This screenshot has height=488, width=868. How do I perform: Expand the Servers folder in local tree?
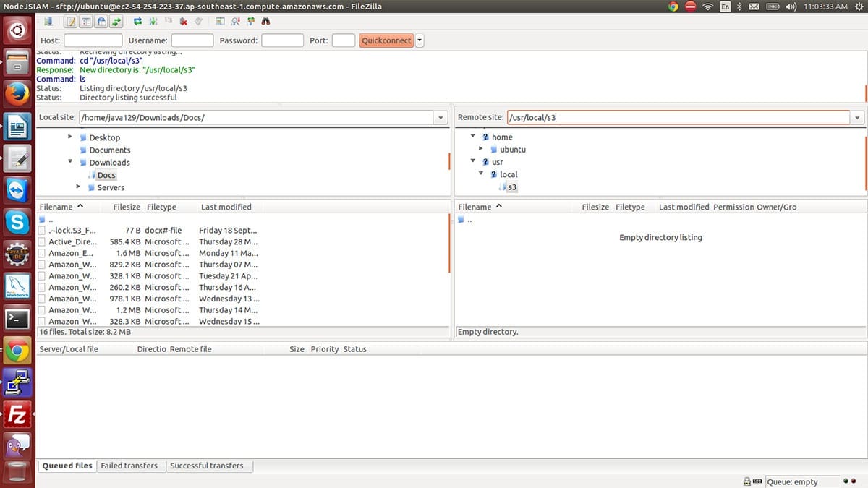78,187
